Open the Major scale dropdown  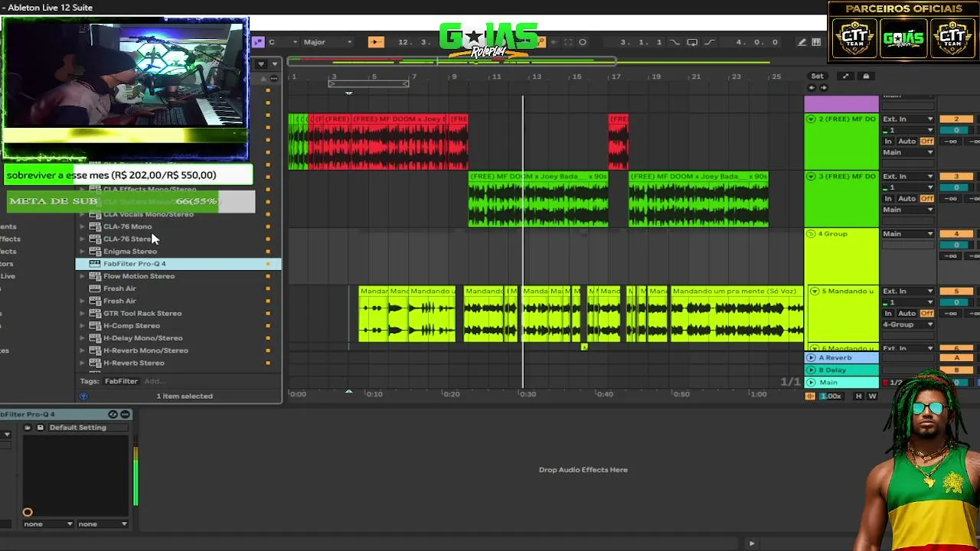(328, 42)
